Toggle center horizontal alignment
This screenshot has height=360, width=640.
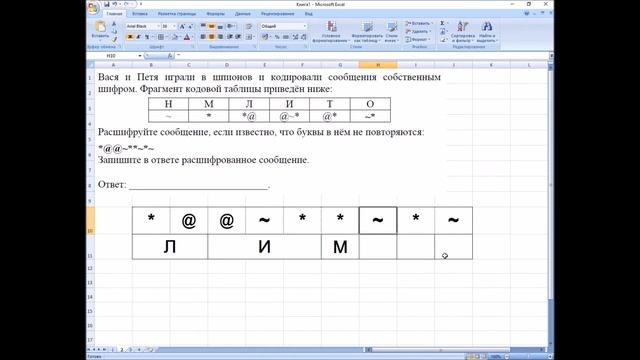click(x=211, y=37)
